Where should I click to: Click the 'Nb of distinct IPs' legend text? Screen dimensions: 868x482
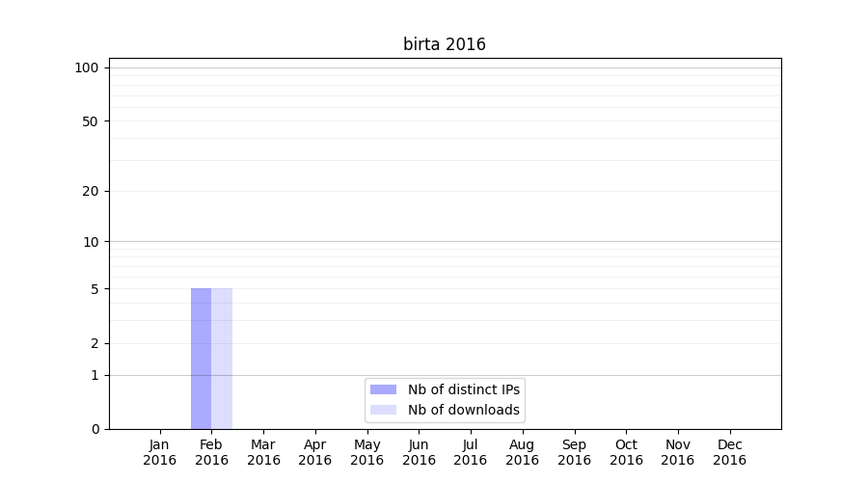pyautogui.click(x=463, y=389)
